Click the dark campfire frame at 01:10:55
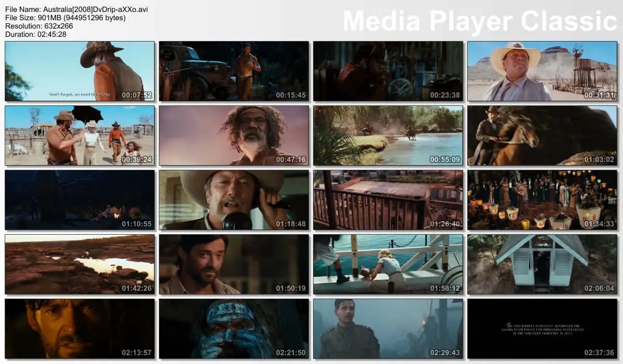This screenshot has height=364, width=623. [79, 200]
